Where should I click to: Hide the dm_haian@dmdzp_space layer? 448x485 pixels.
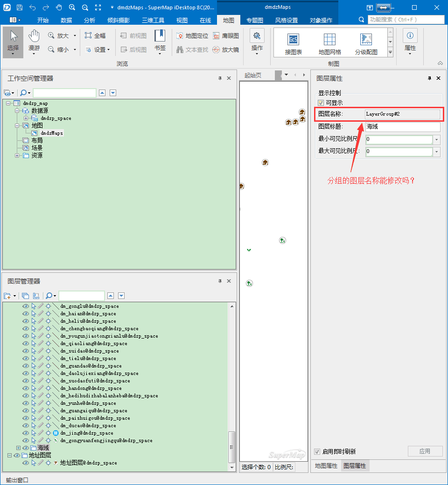[x=26, y=314]
